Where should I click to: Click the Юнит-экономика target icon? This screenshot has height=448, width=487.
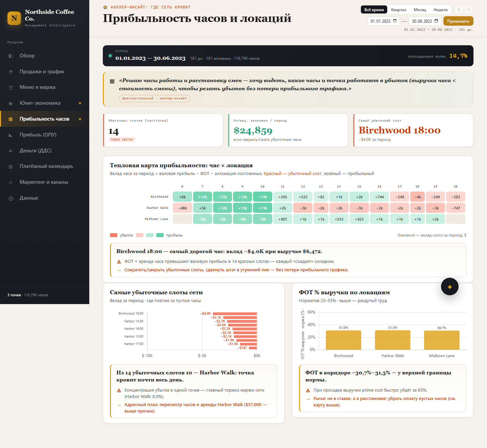point(10,103)
